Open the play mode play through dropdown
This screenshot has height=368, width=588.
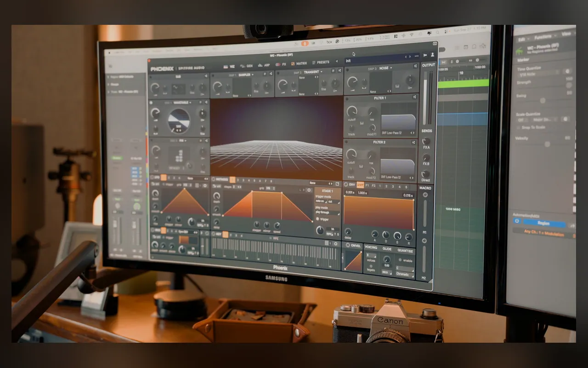pos(327,212)
